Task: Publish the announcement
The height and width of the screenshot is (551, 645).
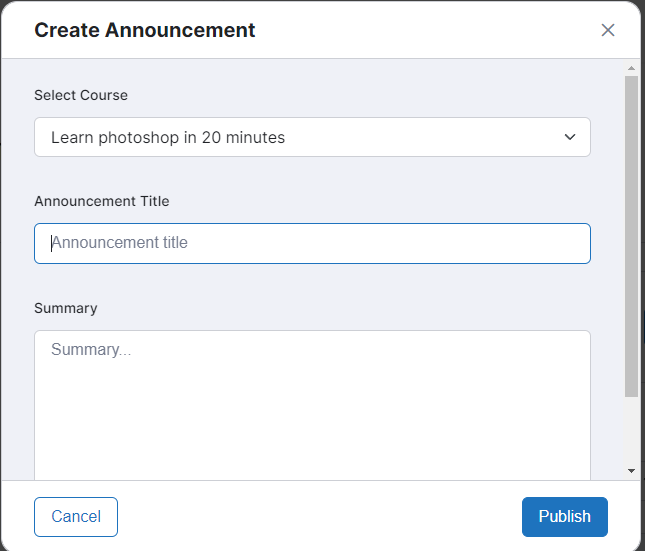Action: pos(564,517)
